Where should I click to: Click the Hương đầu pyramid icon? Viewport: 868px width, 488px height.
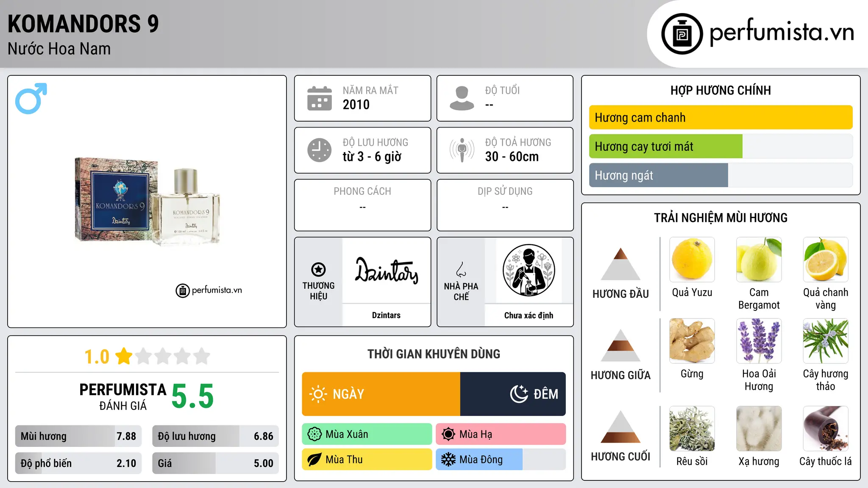coord(620,264)
